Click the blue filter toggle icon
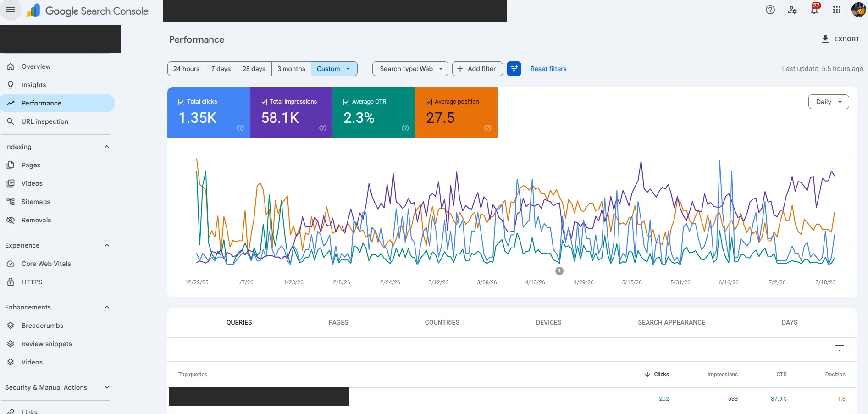Screen dimensions: 868x414 click(x=514, y=69)
